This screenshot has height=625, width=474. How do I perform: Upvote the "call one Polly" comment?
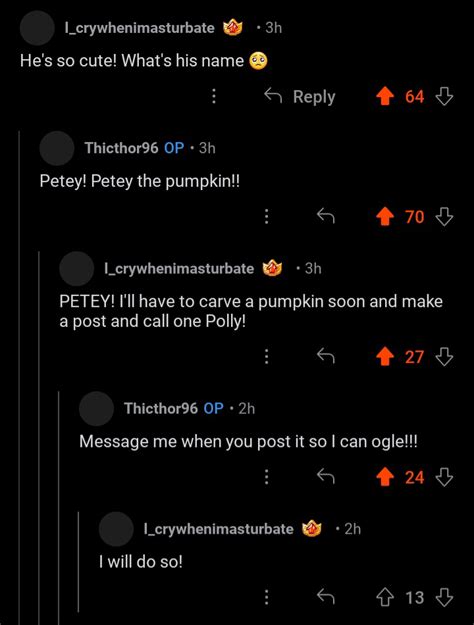click(x=385, y=357)
